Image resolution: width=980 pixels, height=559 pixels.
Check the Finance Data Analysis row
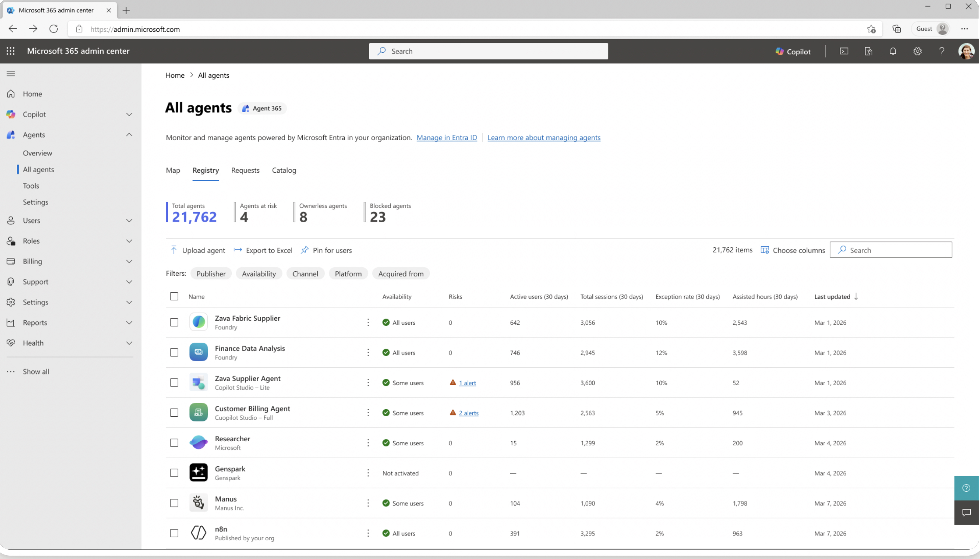174,352
